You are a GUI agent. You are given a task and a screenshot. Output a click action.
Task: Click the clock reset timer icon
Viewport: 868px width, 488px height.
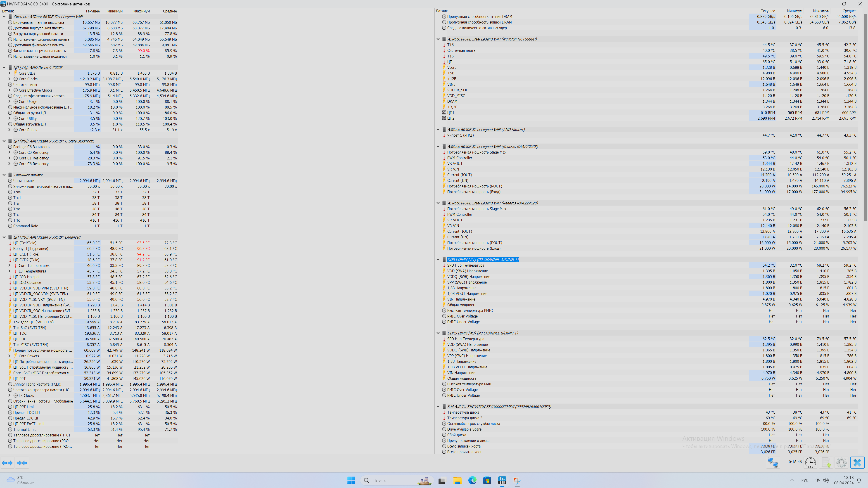pos(810,462)
